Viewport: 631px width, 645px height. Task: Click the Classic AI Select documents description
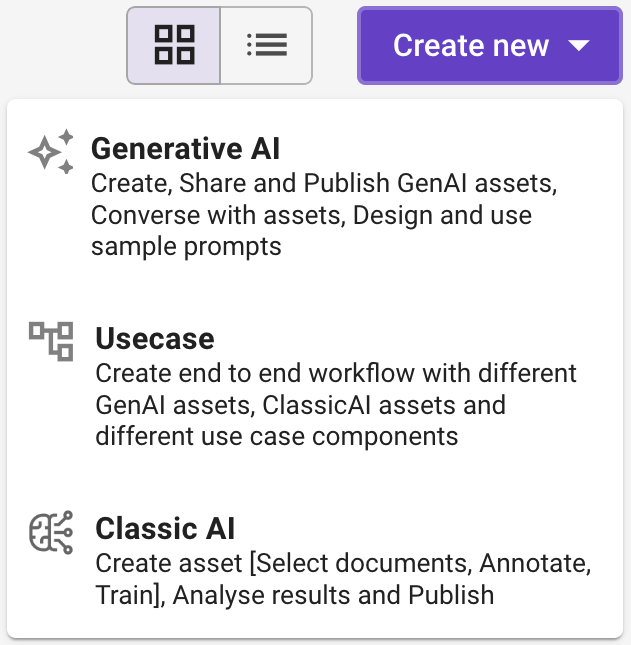tap(343, 579)
